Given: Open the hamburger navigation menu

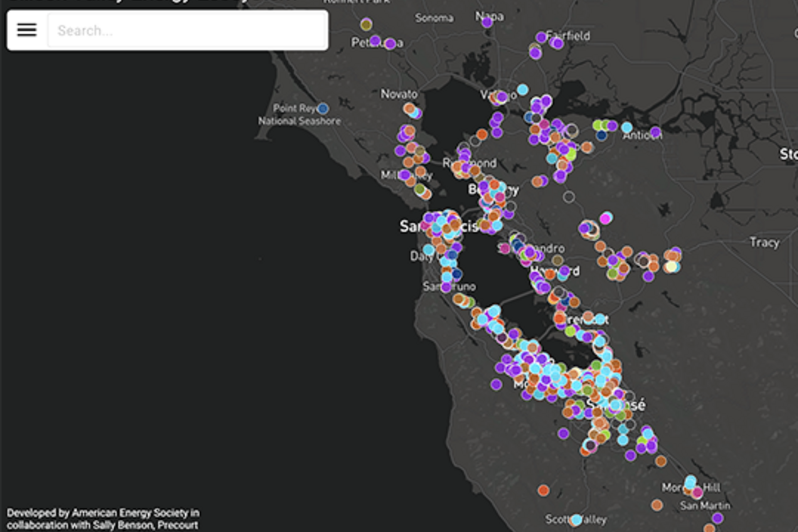Looking at the screenshot, I should point(26,30).
